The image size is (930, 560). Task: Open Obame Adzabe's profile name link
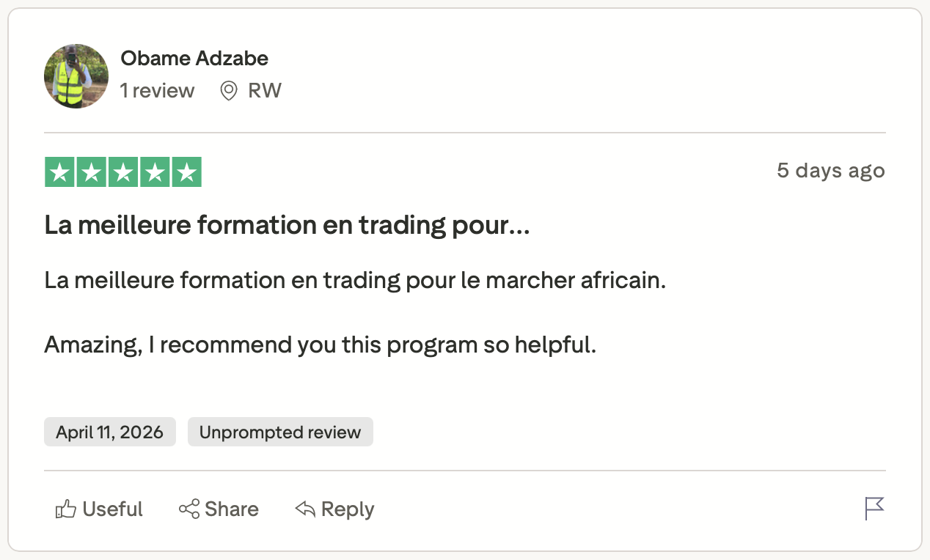[x=194, y=58]
